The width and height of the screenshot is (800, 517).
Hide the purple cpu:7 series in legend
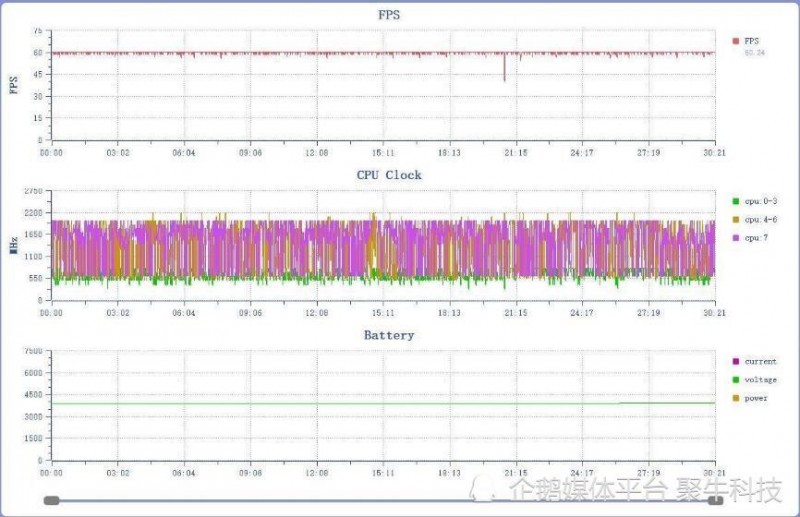(735, 237)
